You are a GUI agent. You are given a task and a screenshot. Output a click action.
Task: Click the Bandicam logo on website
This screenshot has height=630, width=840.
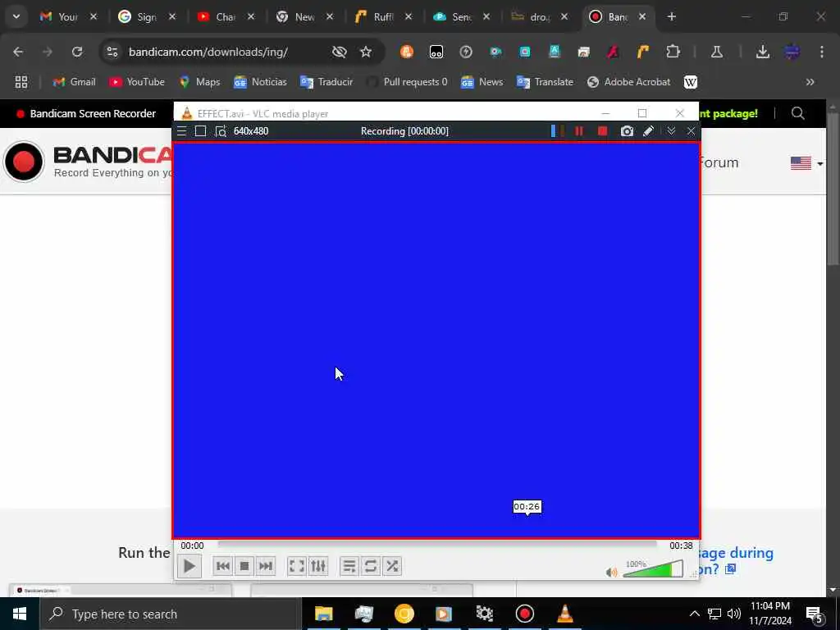click(x=85, y=162)
